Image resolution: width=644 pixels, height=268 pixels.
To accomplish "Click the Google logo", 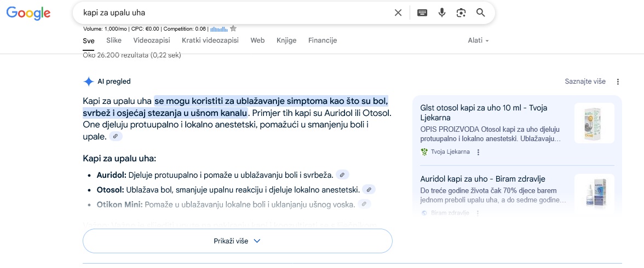I will pos(28,13).
